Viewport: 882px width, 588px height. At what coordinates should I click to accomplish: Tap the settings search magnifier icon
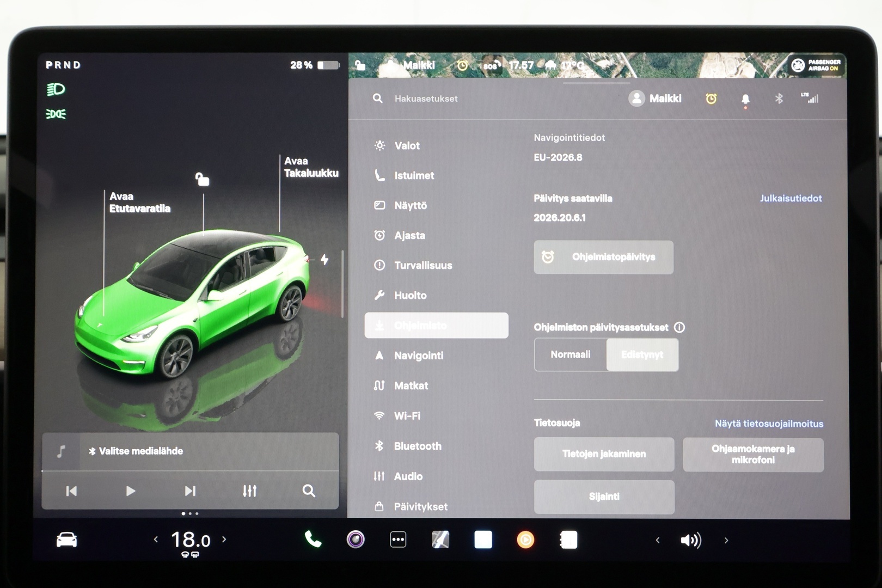377,99
